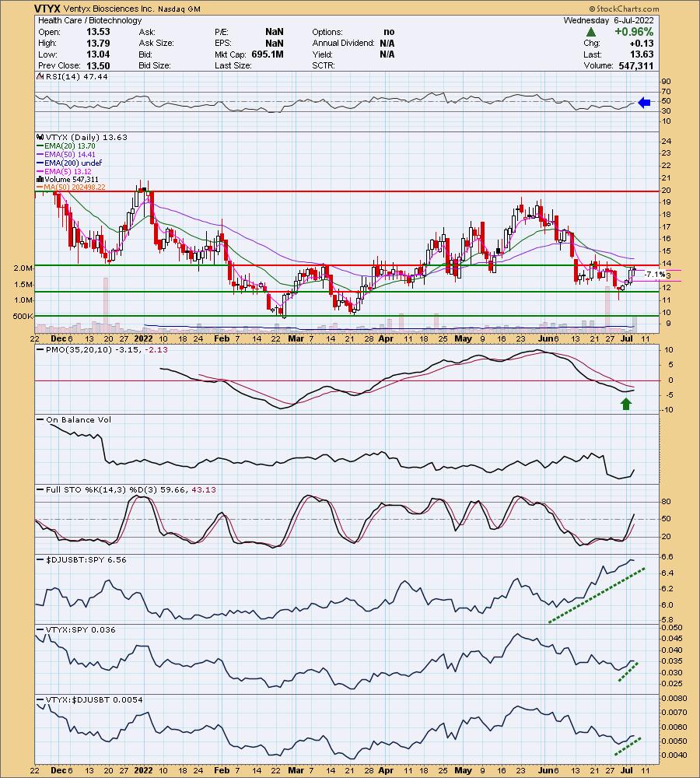The image size is (700, 778).
Task: Select the High value 13.79
Action: pos(98,43)
